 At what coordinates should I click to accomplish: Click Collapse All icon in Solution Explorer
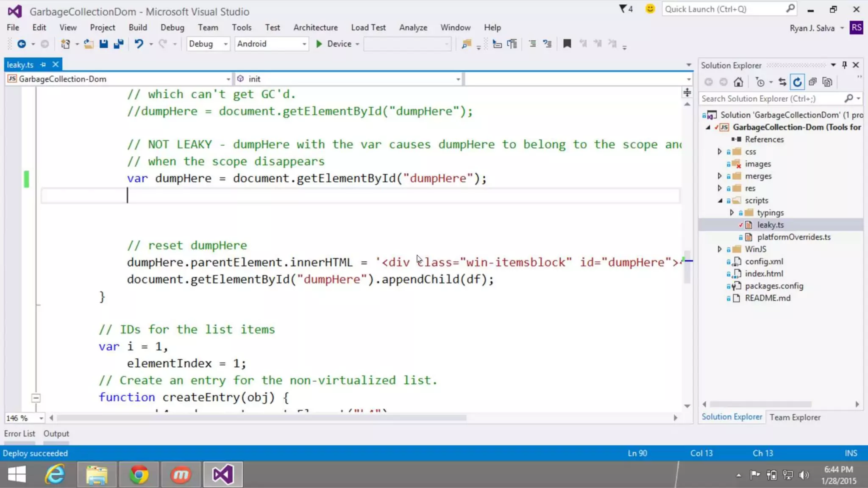click(812, 82)
